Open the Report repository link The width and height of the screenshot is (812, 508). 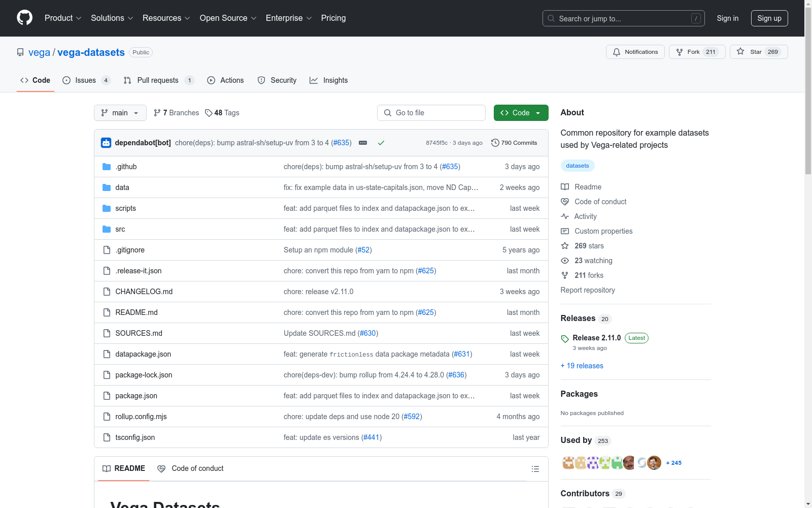[x=588, y=290]
